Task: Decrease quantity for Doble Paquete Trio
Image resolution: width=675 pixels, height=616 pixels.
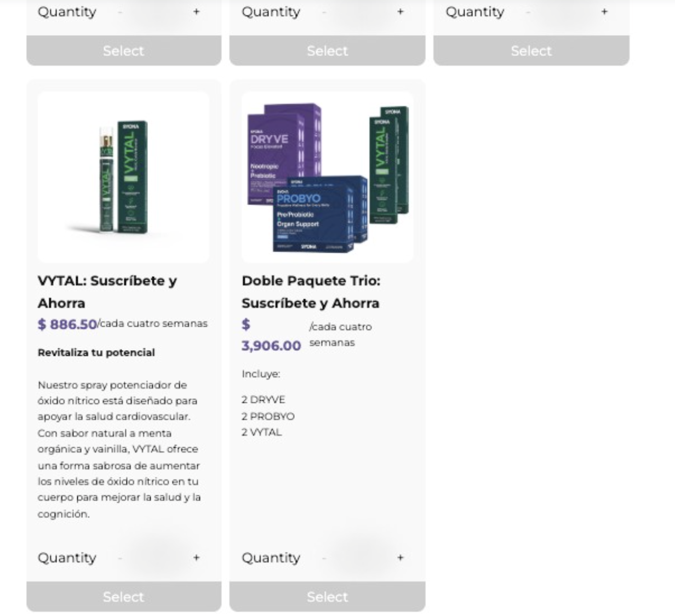Action: tap(324, 558)
